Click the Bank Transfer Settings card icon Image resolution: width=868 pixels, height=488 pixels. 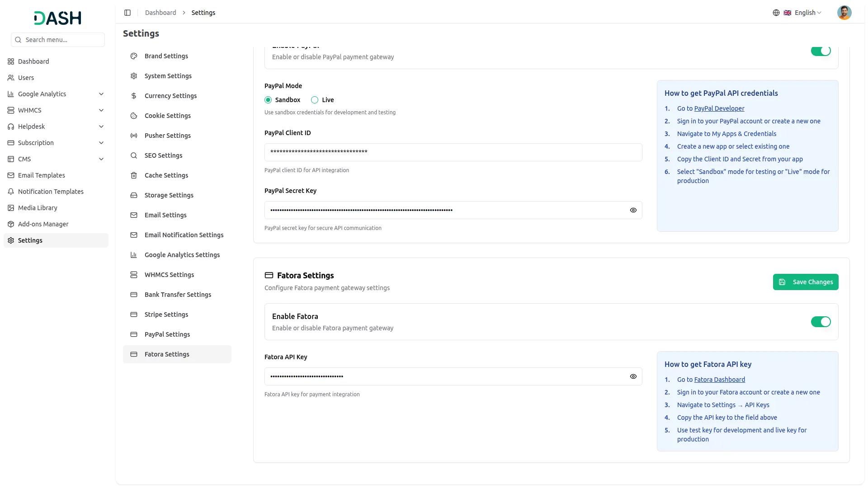tap(134, 295)
